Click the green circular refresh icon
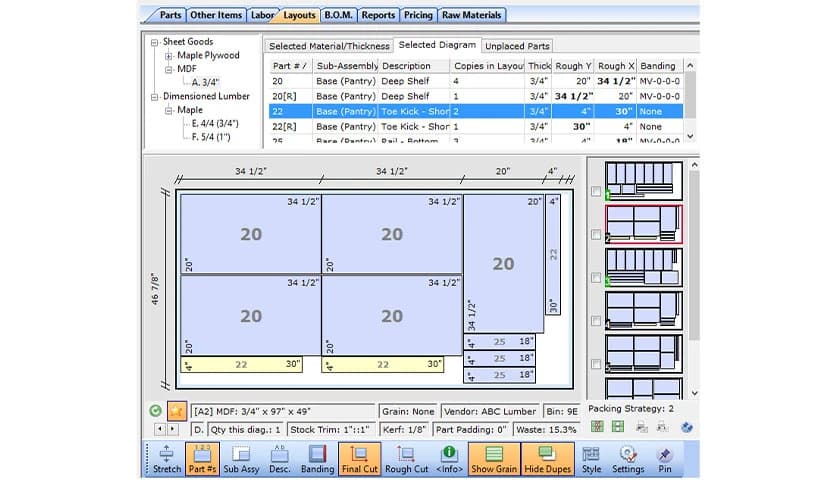This screenshot has height=484, width=836. 155,411
